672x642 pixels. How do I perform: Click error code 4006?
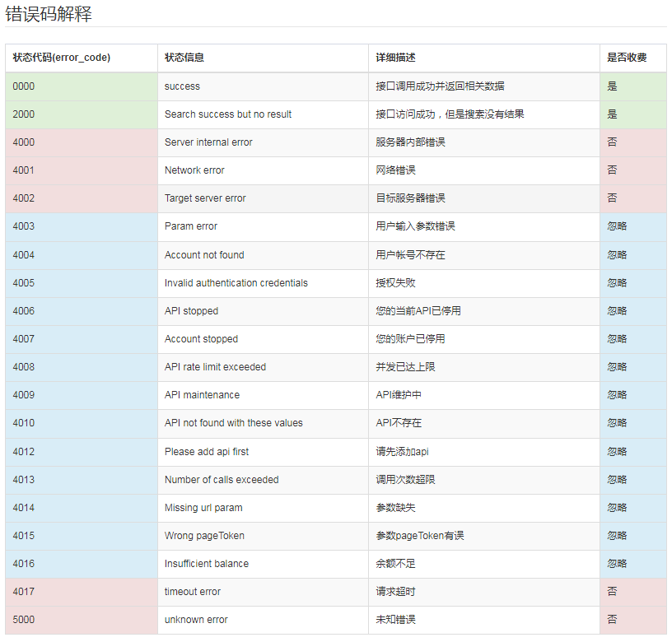[24, 311]
